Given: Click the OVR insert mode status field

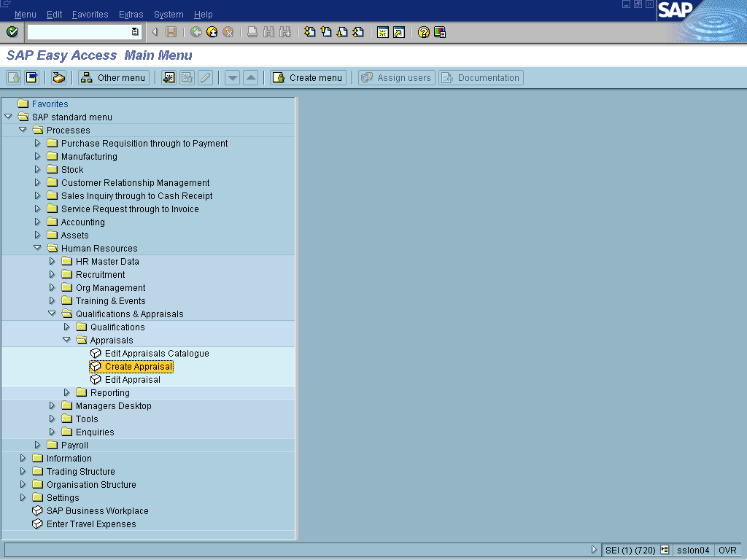Looking at the screenshot, I should [727, 550].
